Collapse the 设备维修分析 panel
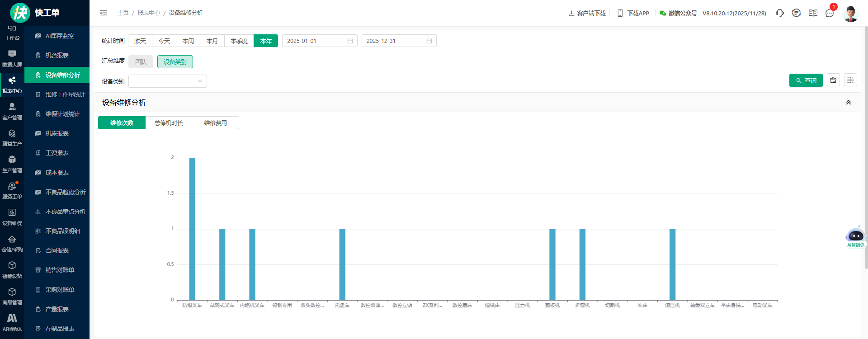Image resolution: width=868 pixels, height=339 pixels. click(849, 103)
